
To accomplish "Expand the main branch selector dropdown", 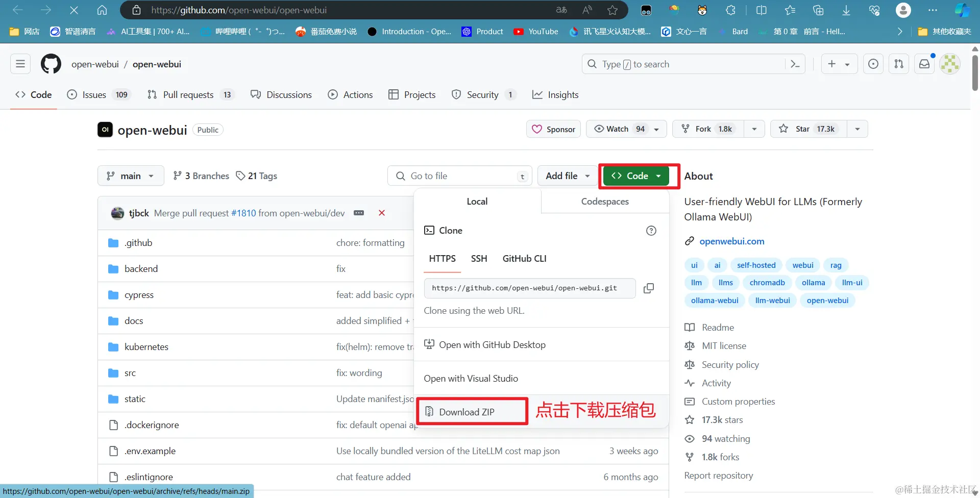I will pyautogui.click(x=131, y=176).
